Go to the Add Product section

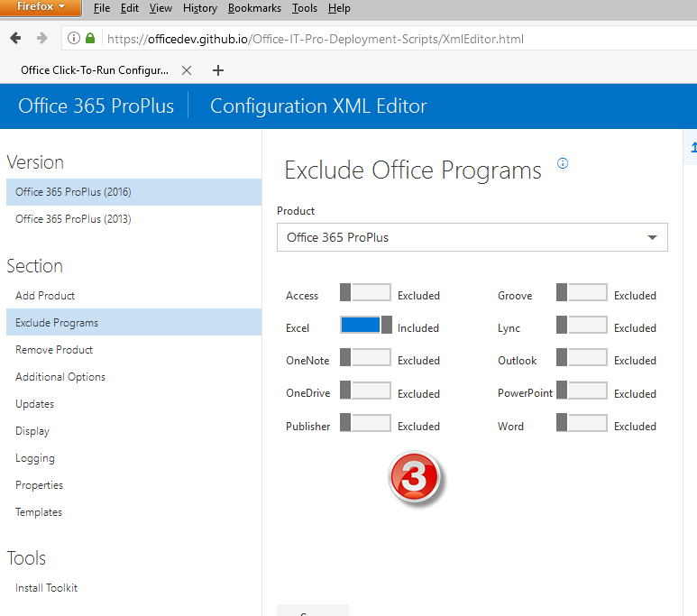pos(133,295)
